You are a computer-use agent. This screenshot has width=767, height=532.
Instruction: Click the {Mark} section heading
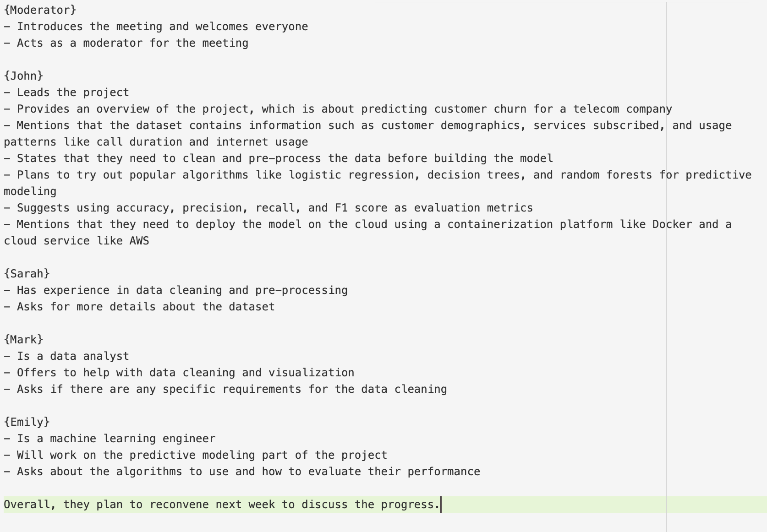(x=23, y=340)
